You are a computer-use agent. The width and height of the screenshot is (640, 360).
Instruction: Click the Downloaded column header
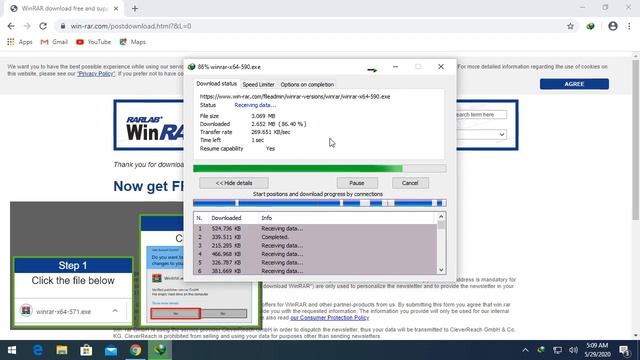(x=233, y=218)
